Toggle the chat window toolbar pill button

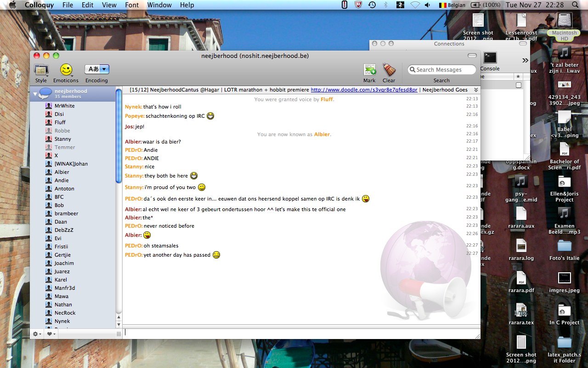click(472, 56)
